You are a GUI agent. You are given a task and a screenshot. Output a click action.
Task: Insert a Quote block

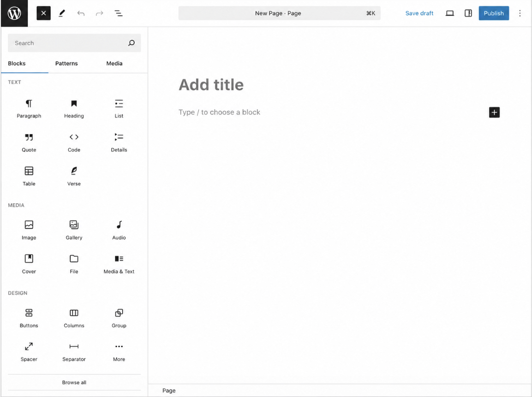(29, 143)
